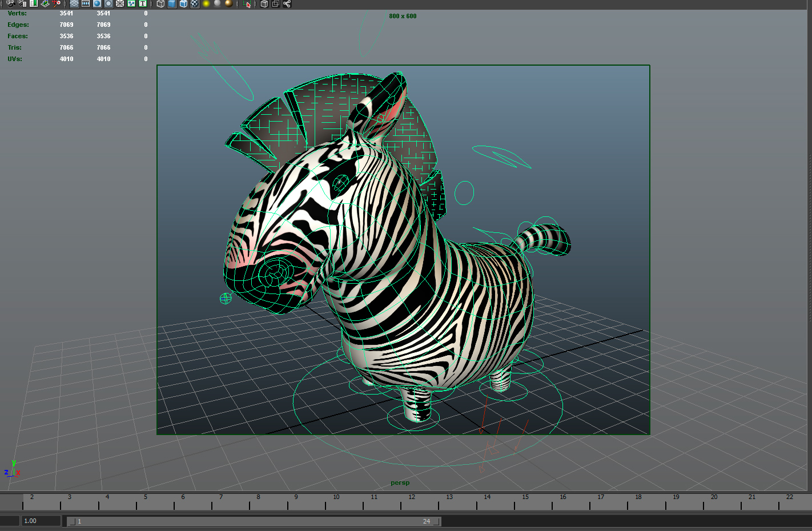Toggle the gate mask display
The width and height of the screenshot is (812, 531).
(x=109, y=4)
